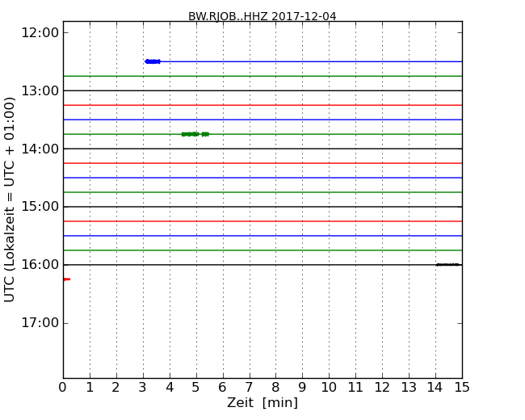This screenshot has height=420, width=525.
Task: Click the x-axis tick label 14
Action: tap(435, 388)
